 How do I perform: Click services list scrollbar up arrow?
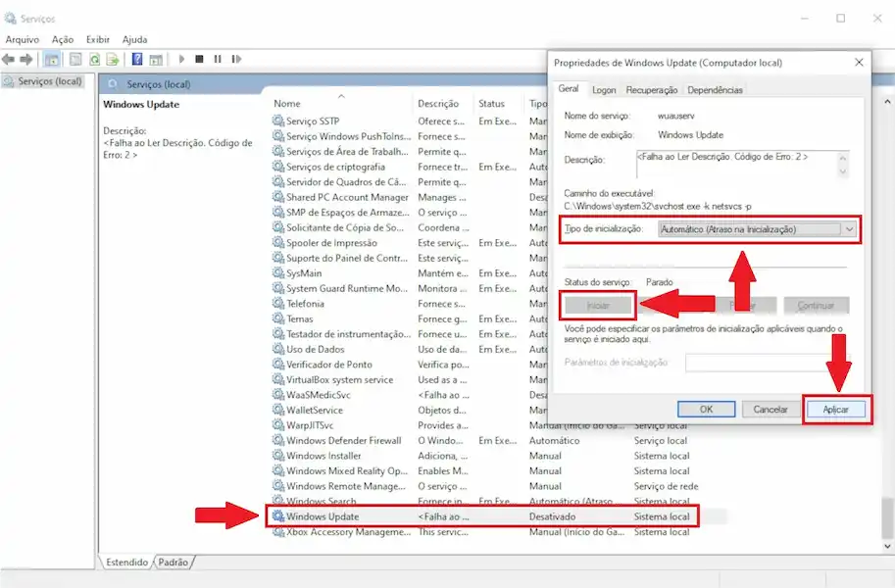887,102
